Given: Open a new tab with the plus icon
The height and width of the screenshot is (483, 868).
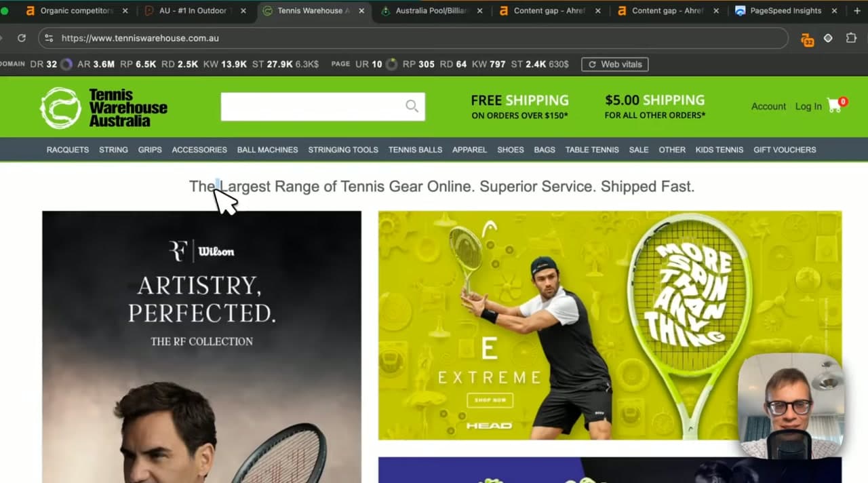Looking at the screenshot, I should [x=856, y=11].
